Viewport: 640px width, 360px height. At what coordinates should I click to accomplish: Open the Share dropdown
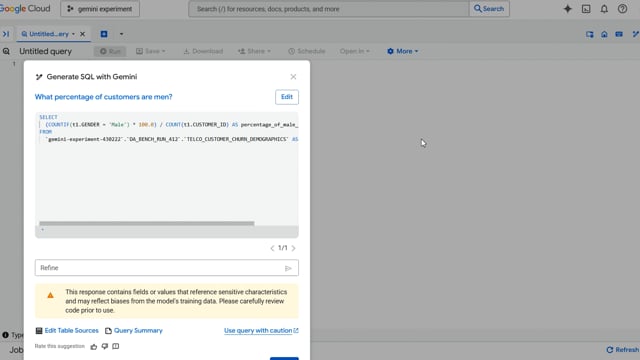pyautogui.click(x=254, y=51)
